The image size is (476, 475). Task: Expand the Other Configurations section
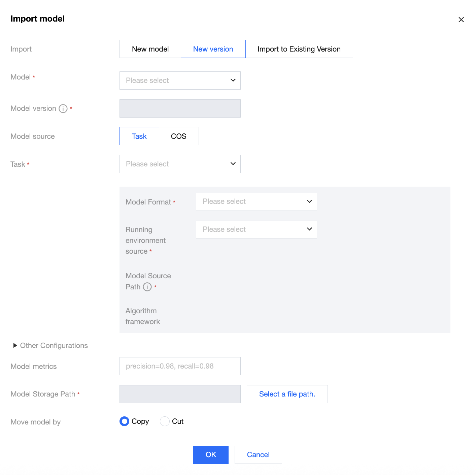click(x=15, y=345)
